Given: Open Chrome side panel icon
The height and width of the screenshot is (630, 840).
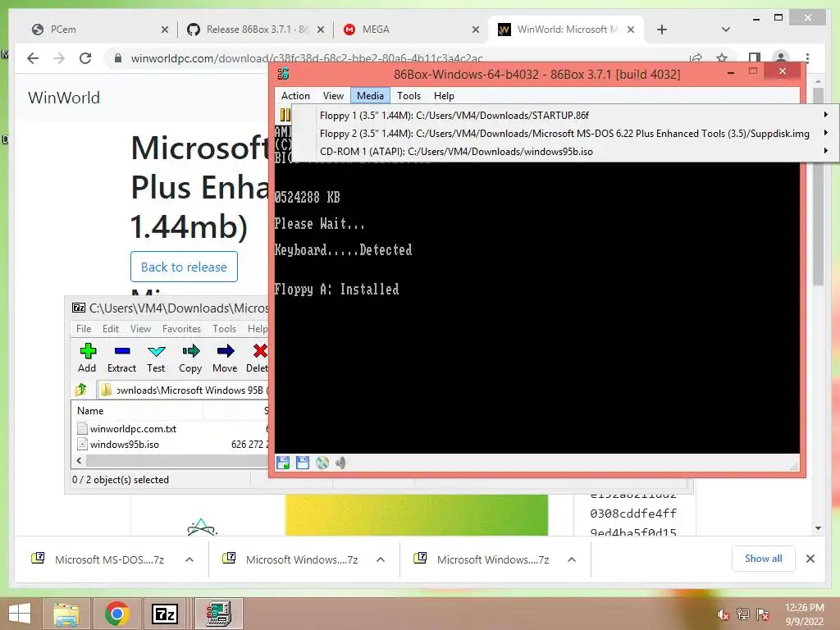Looking at the screenshot, I should click(755, 58).
